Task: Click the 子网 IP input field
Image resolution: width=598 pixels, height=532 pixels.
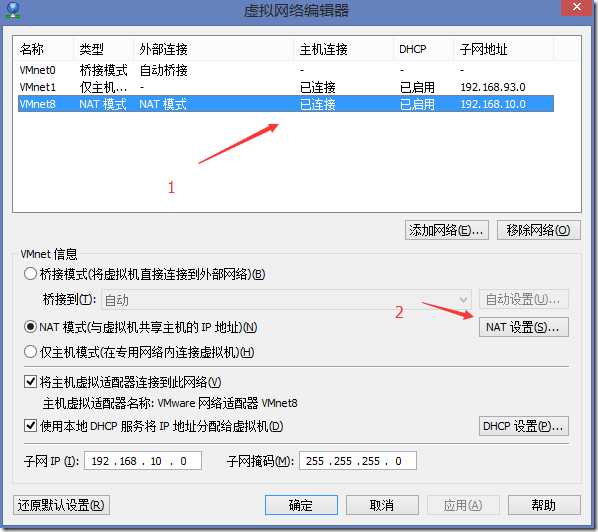Action: pyautogui.click(x=143, y=461)
